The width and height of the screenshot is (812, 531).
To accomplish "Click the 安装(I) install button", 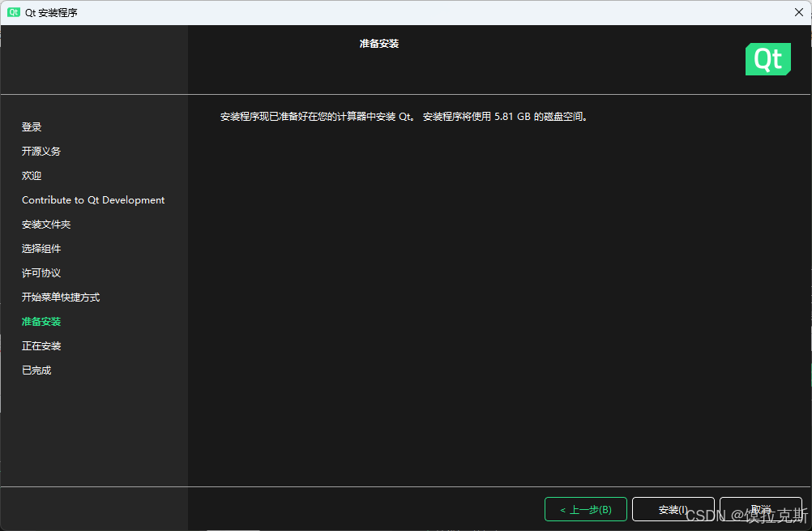I will click(673, 509).
